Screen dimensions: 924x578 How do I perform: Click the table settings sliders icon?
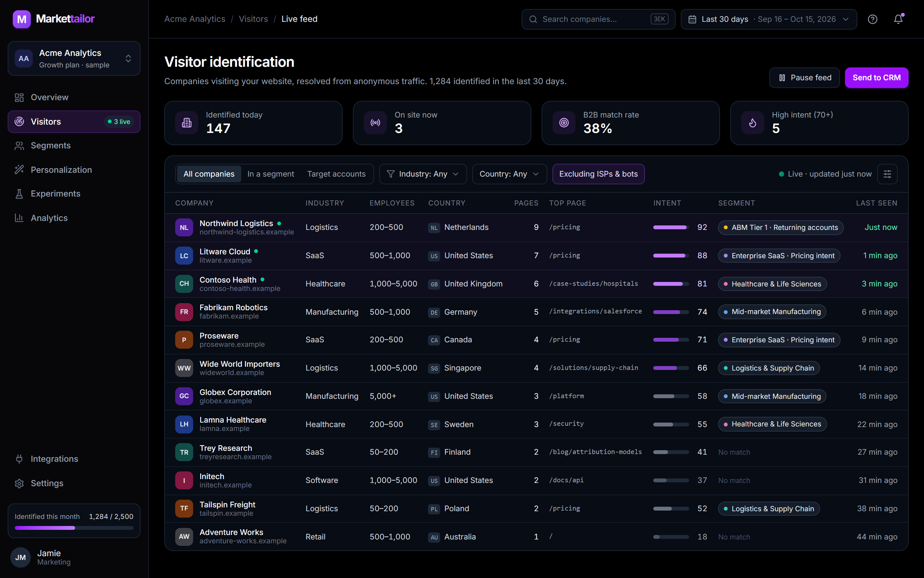pyautogui.click(x=887, y=174)
